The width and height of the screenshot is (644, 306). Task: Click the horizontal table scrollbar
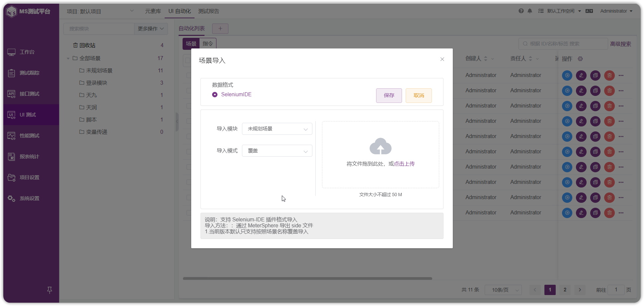[x=307, y=278]
